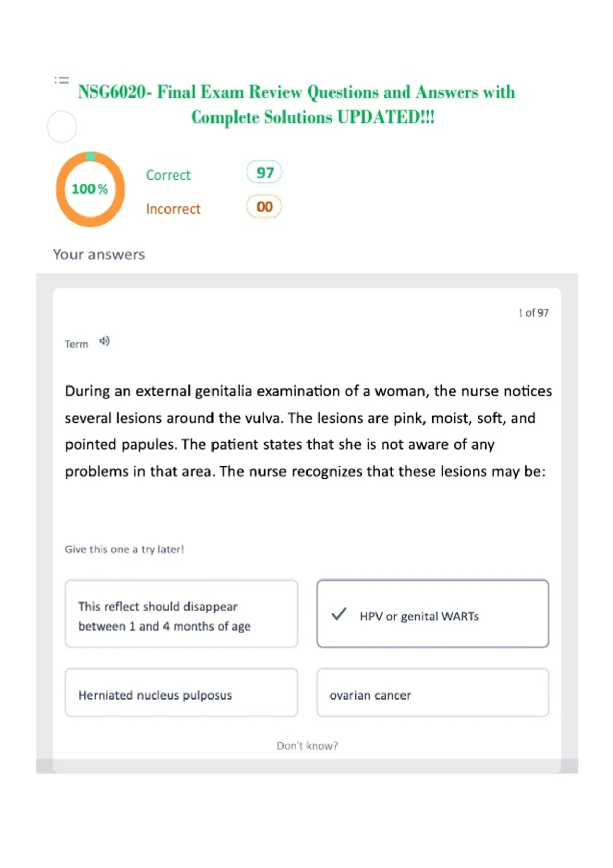Play audio with the speaker icon beside Term
613x868 pixels.
(x=104, y=341)
